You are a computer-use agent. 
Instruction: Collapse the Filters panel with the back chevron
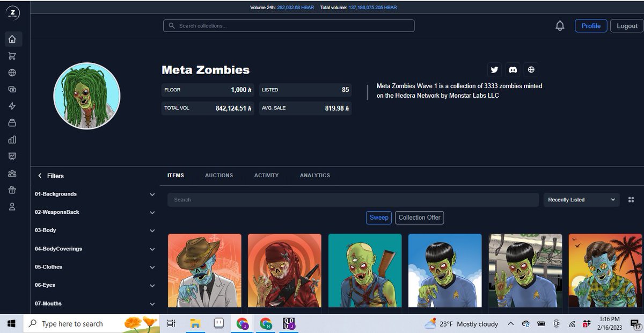(40, 176)
